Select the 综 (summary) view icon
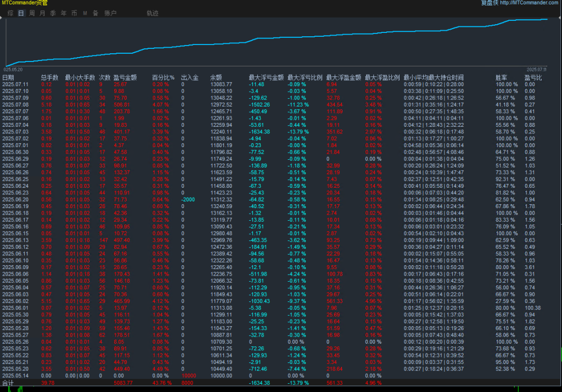Viewport: 562px width, 392px height. [x=9, y=13]
